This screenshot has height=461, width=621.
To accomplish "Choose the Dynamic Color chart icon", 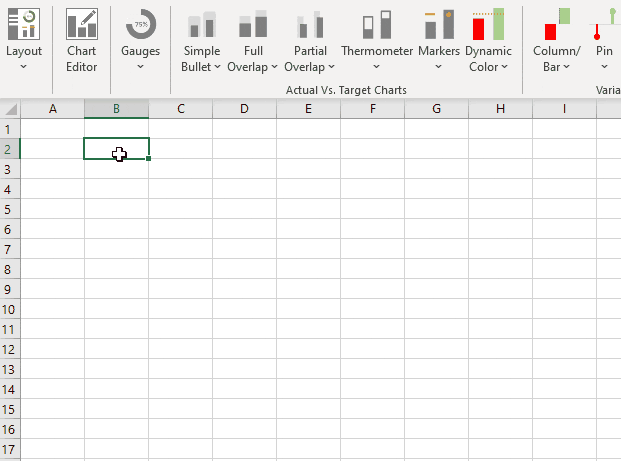I will click(489, 25).
